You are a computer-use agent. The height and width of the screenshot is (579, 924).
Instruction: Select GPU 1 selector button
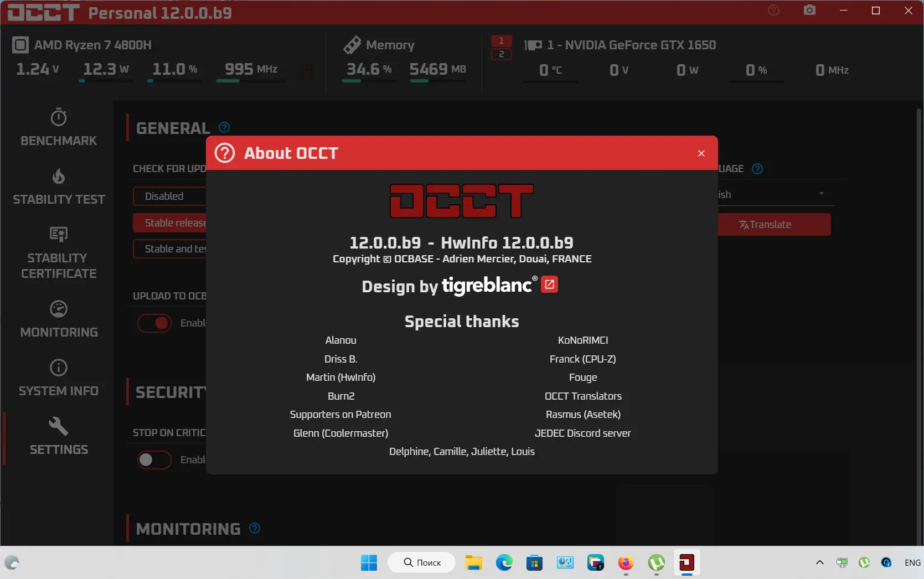click(502, 41)
